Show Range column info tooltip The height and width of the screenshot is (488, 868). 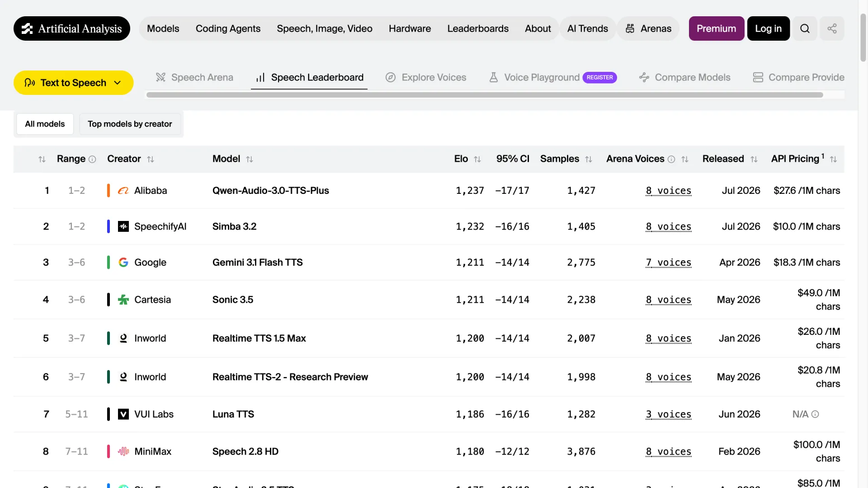click(92, 159)
